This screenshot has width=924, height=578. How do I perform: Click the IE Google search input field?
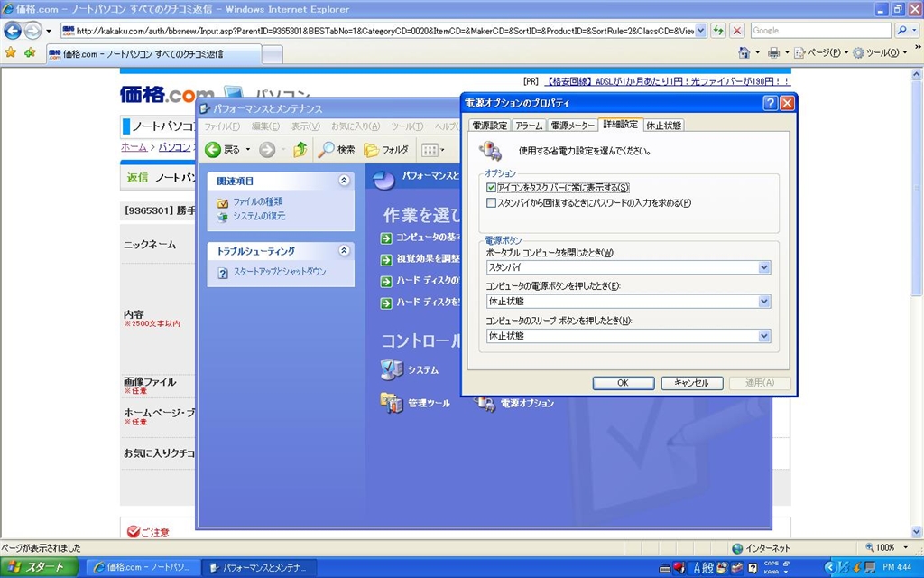pyautogui.click(x=819, y=30)
